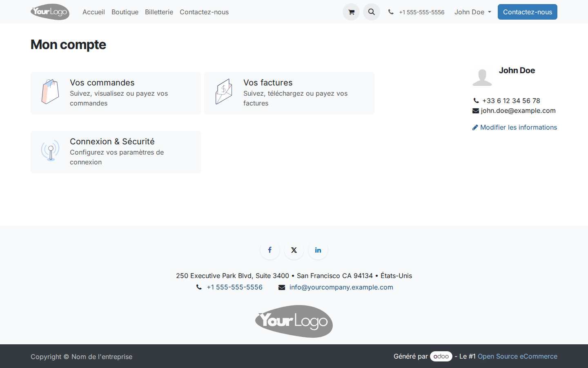Open the Open Source eCommerce link
Screen dimensions: 588x368
[x=517, y=356]
